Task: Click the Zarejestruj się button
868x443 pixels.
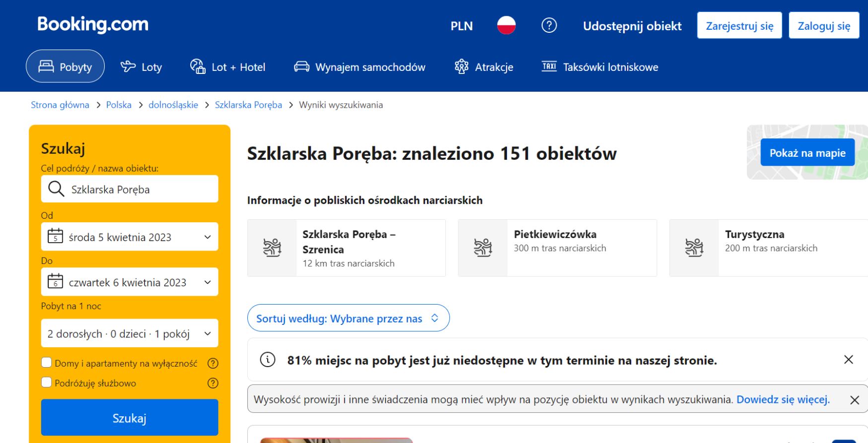Action: pyautogui.click(x=739, y=25)
